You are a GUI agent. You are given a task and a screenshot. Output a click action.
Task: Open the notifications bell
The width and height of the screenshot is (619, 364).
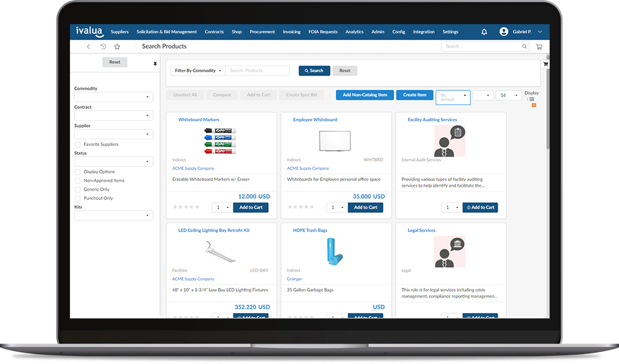(x=484, y=32)
